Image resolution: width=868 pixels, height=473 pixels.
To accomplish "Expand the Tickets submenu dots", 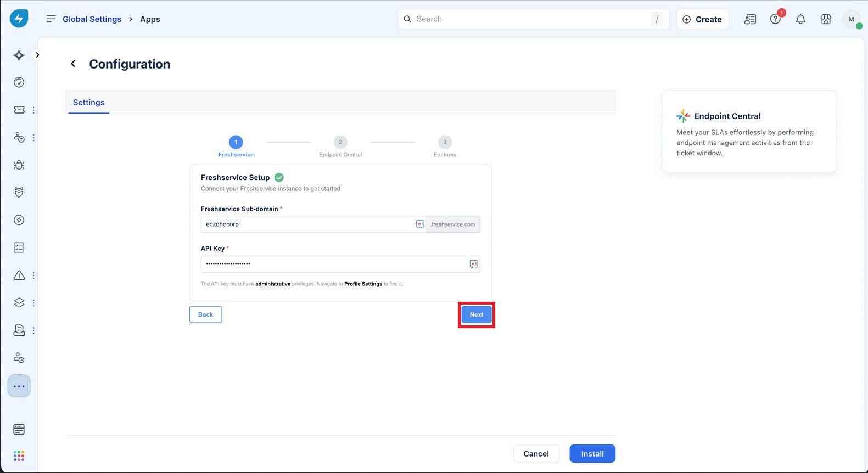I will (x=33, y=110).
